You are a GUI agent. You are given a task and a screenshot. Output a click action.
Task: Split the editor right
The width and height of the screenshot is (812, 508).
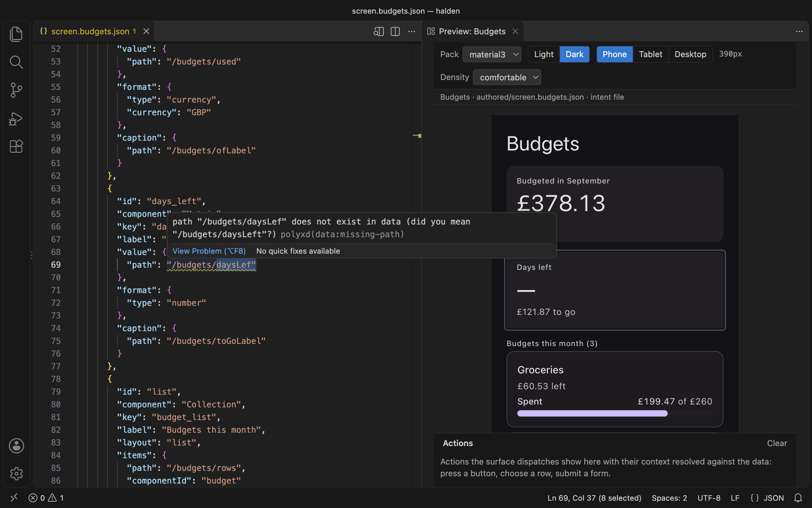click(395, 31)
